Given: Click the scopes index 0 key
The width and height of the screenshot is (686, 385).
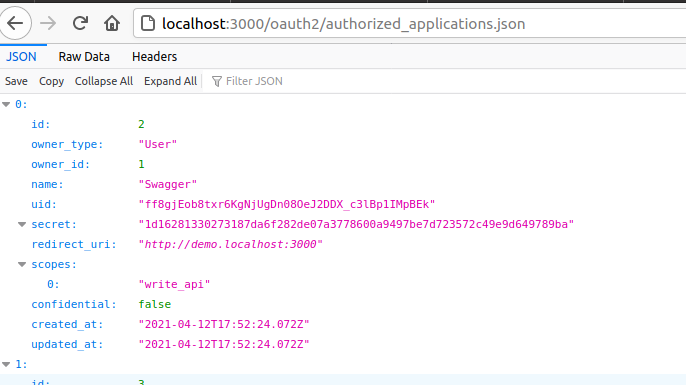Looking at the screenshot, I should tap(53, 284).
